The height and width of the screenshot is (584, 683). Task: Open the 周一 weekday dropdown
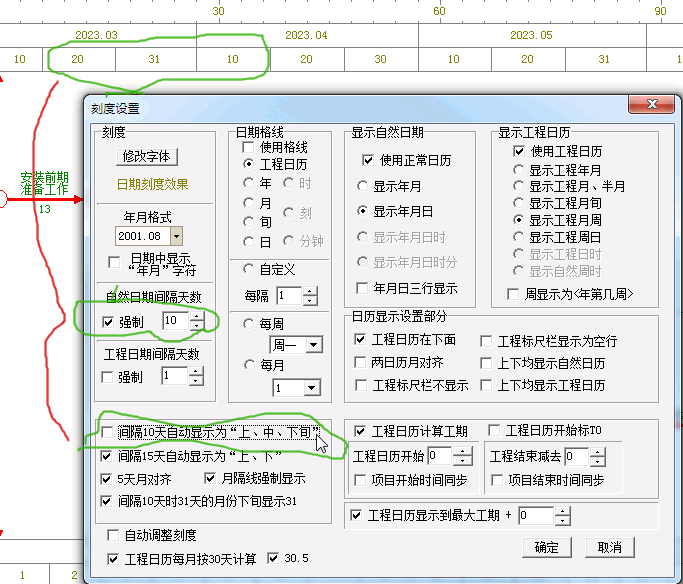click(x=314, y=345)
